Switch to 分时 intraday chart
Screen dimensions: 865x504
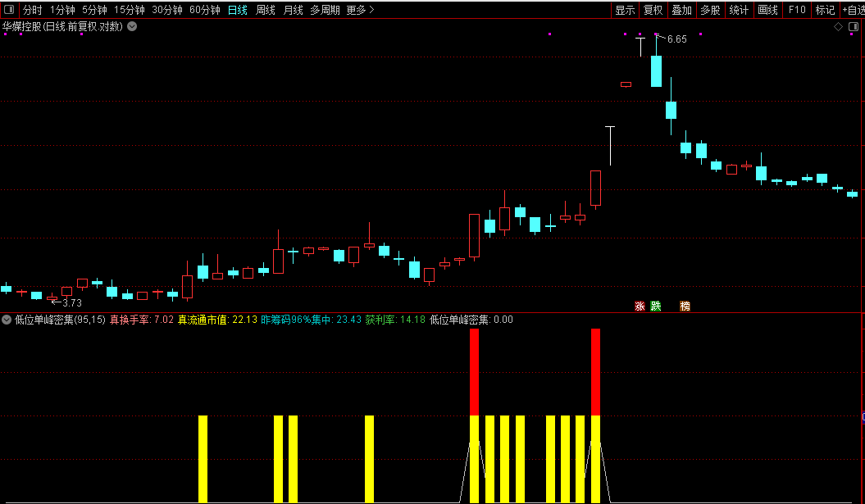33,10
